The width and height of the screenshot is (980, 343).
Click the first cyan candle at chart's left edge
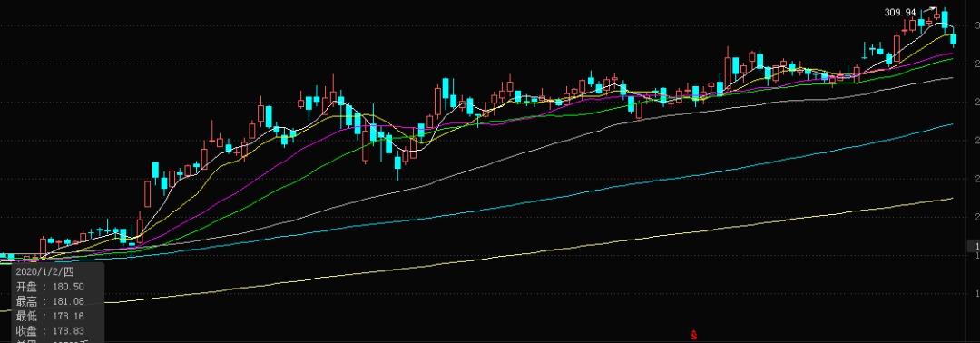click(x=11, y=257)
